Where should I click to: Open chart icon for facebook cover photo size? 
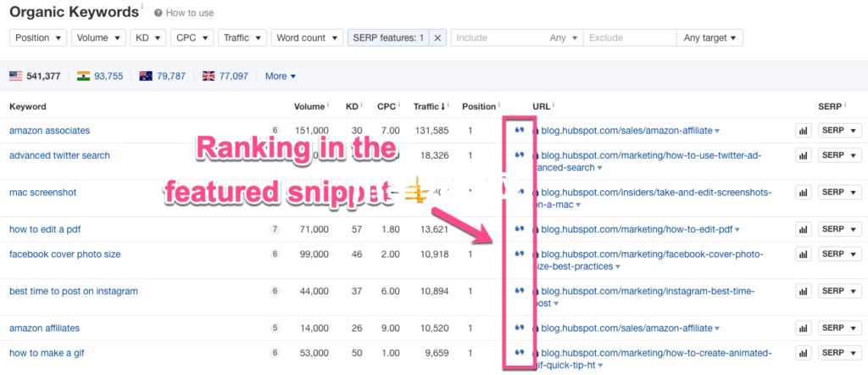(802, 254)
